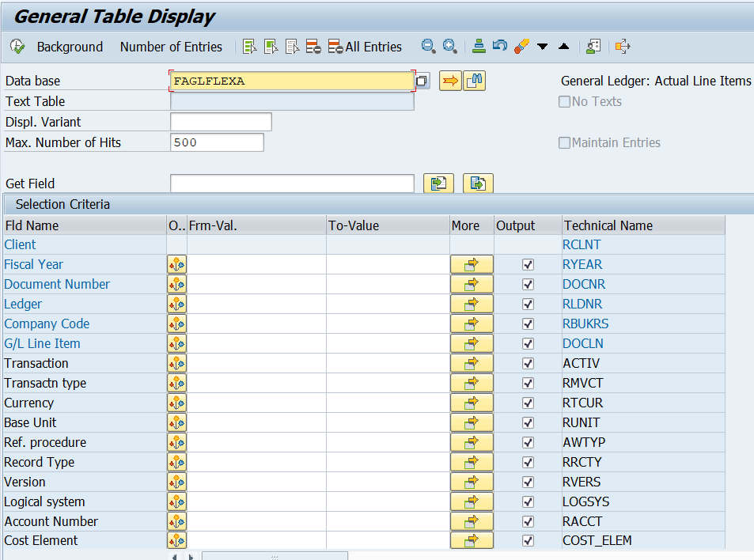The image size is (754, 560).
Task: Click the Client field name link
Action: pos(21,244)
